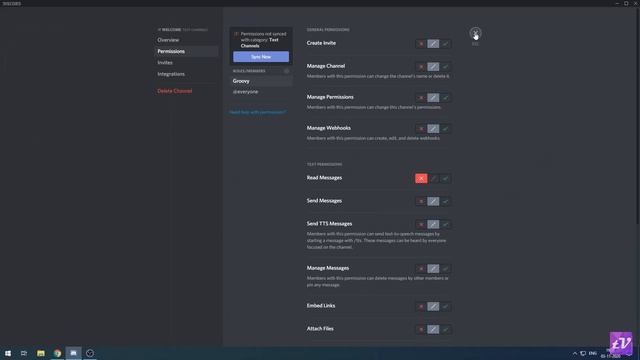This screenshot has height=360, width=640.
Task: Deny the Manage Webhooks permission
Action: pyautogui.click(x=421, y=129)
